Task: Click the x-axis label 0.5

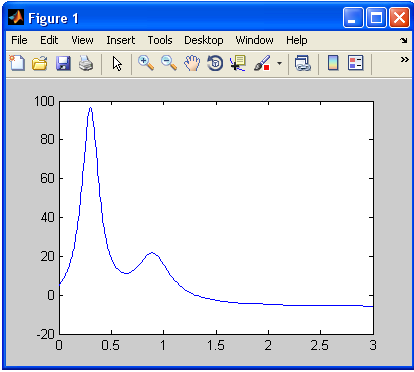Action: [x=111, y=345]
